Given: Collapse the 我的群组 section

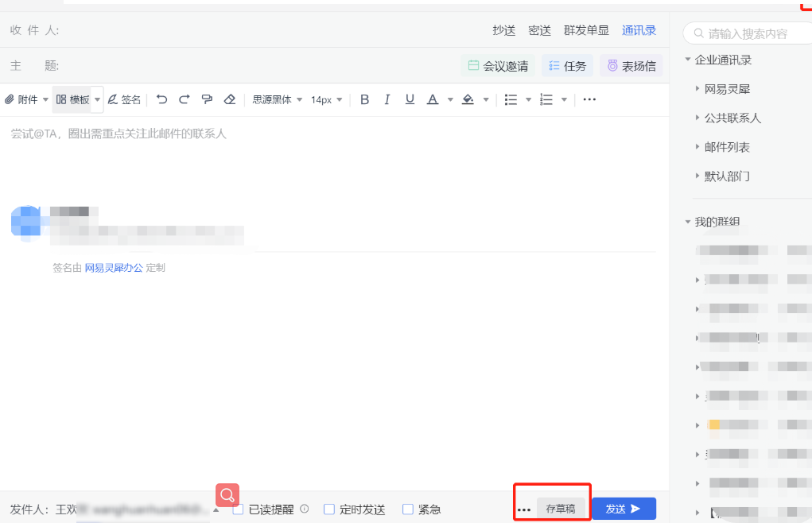Looking at the screenshot, I should coord(688,222).
